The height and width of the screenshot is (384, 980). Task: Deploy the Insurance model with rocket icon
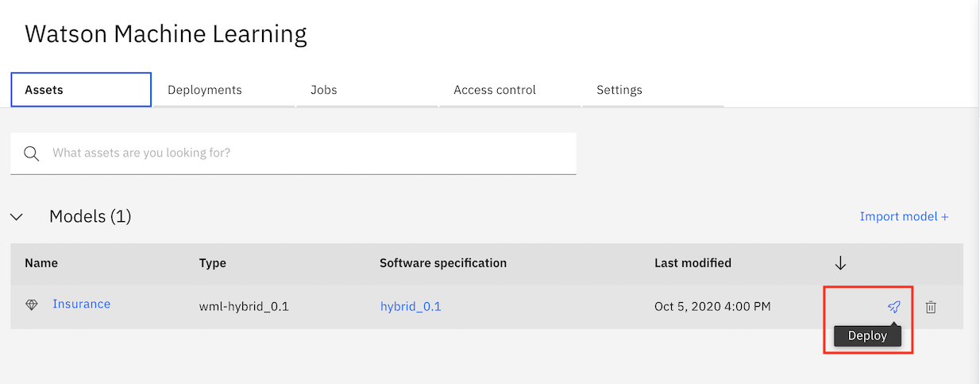tap(894, 307)
